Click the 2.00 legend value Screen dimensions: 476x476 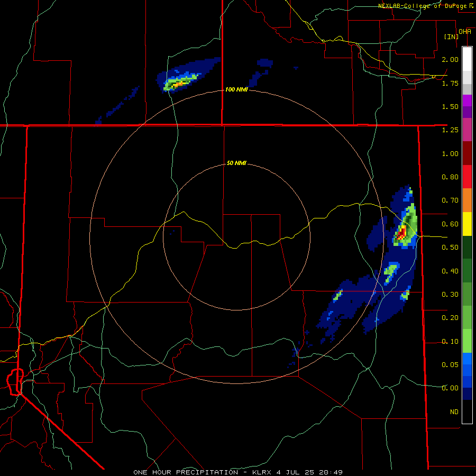point(450,59)
